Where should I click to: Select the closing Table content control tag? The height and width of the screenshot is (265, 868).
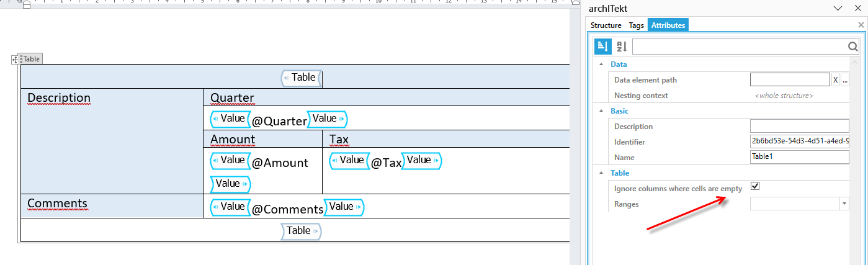pos(301,231)
